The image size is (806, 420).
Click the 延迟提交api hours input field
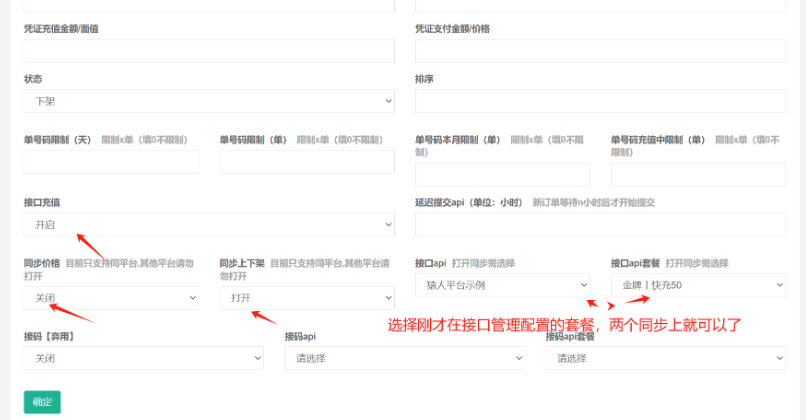coord(600,225)
